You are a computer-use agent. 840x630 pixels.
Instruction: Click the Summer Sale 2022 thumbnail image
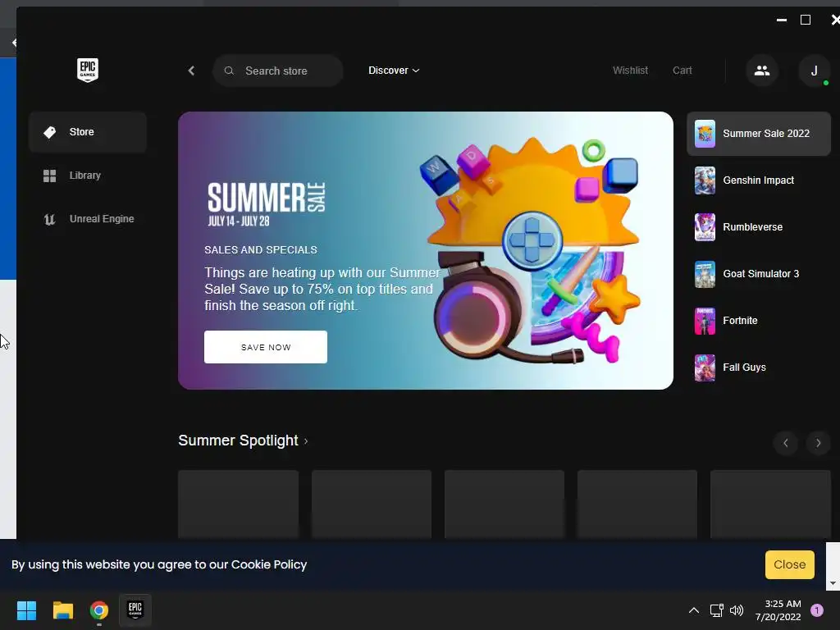tap(705, 134)
